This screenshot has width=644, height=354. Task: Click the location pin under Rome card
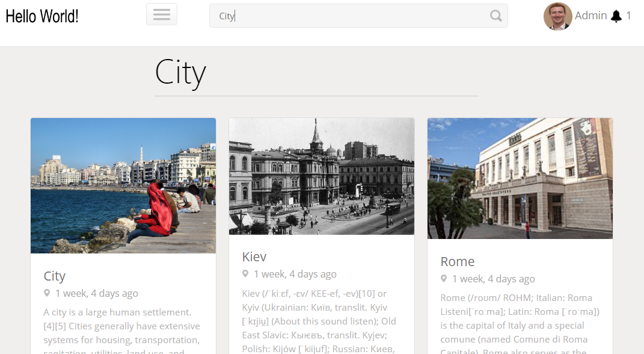click(444, 279)
